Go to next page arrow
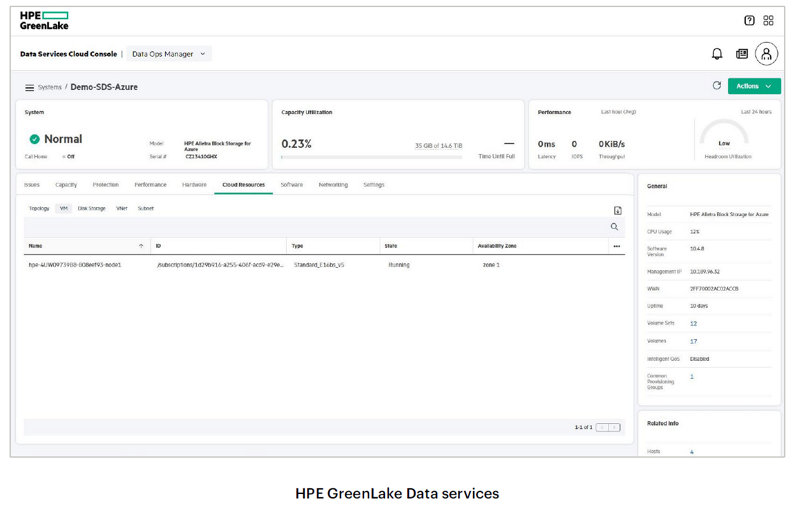 [x=614, y=427]
